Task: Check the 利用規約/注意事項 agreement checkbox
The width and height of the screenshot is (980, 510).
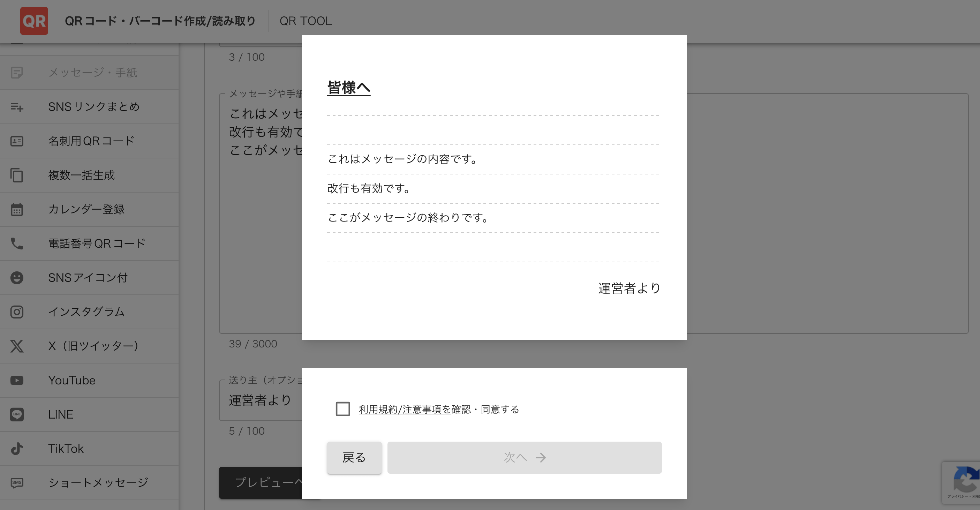Action: (342, 409)
